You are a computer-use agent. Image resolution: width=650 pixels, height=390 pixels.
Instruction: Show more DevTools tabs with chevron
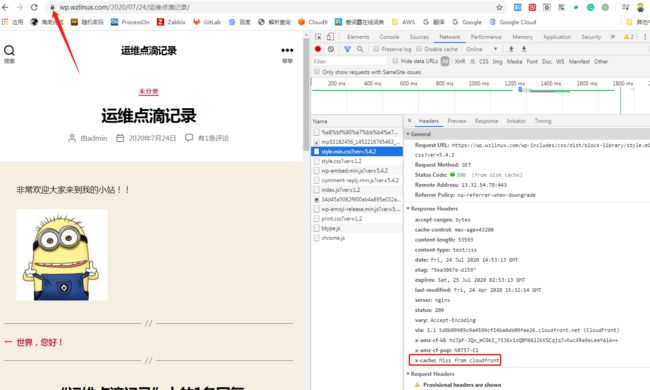click(x=613, y=37)
